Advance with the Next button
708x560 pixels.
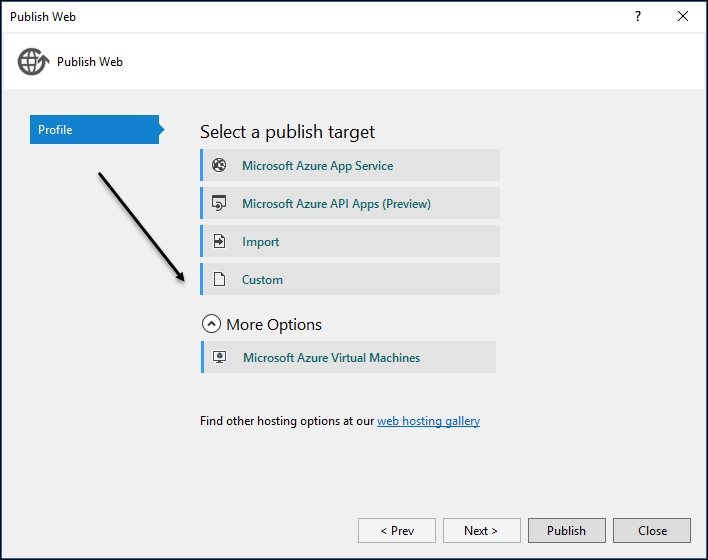coord(481,531)
